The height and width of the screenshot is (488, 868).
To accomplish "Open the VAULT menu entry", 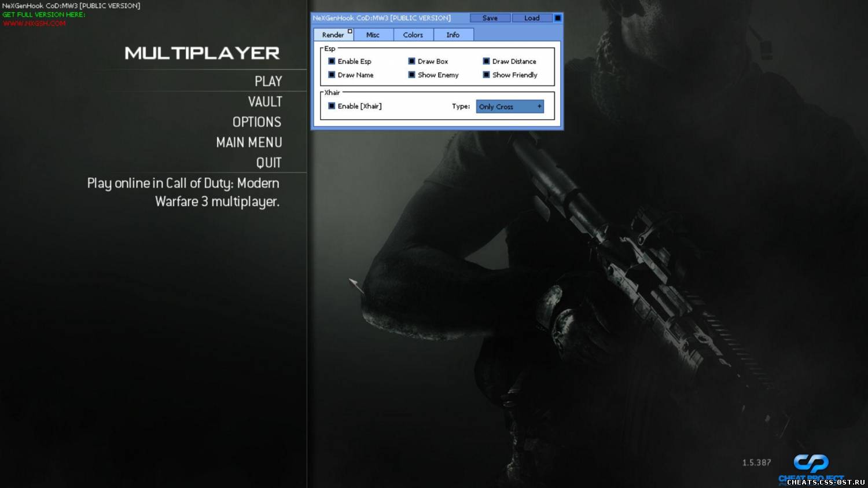I will point(265,102).
